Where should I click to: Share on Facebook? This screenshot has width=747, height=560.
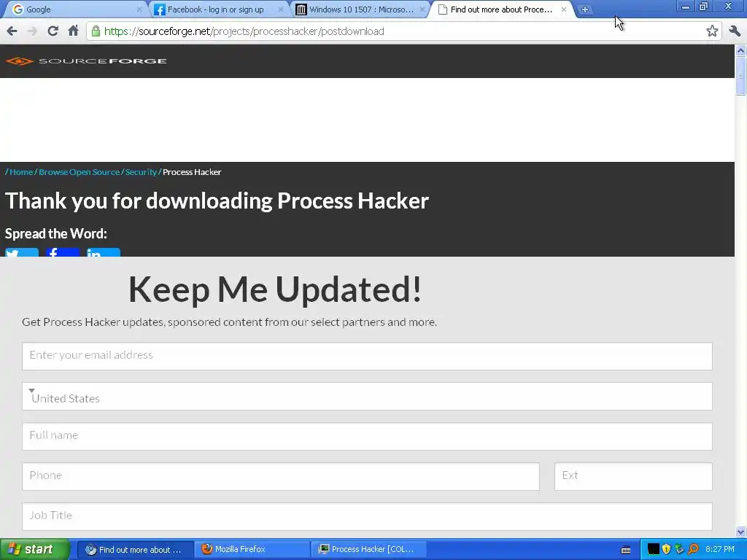[x=63, y=252]
